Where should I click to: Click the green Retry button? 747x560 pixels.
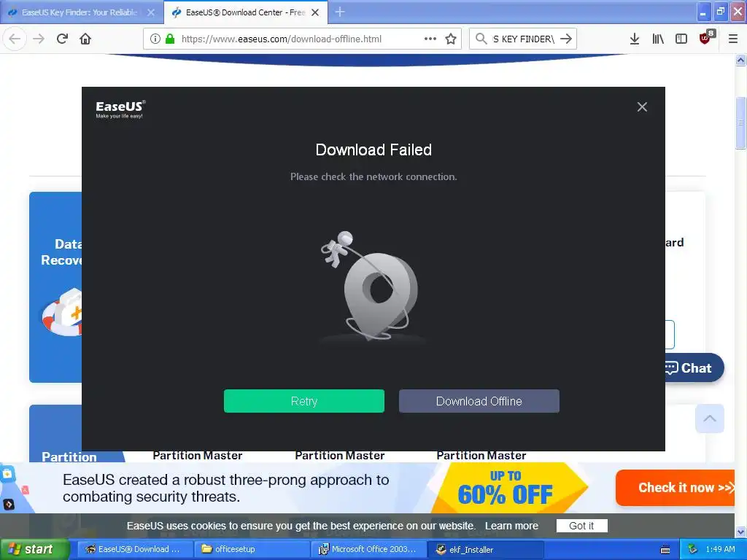click(304, 401)
